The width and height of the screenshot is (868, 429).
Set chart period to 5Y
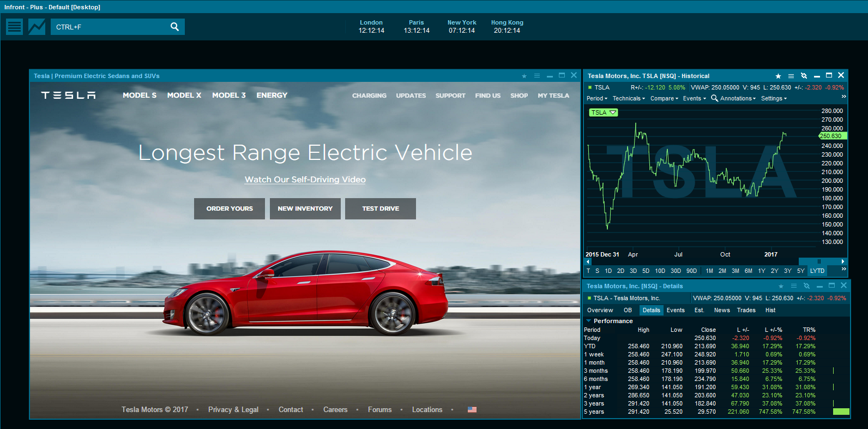[x=801, y=271]
